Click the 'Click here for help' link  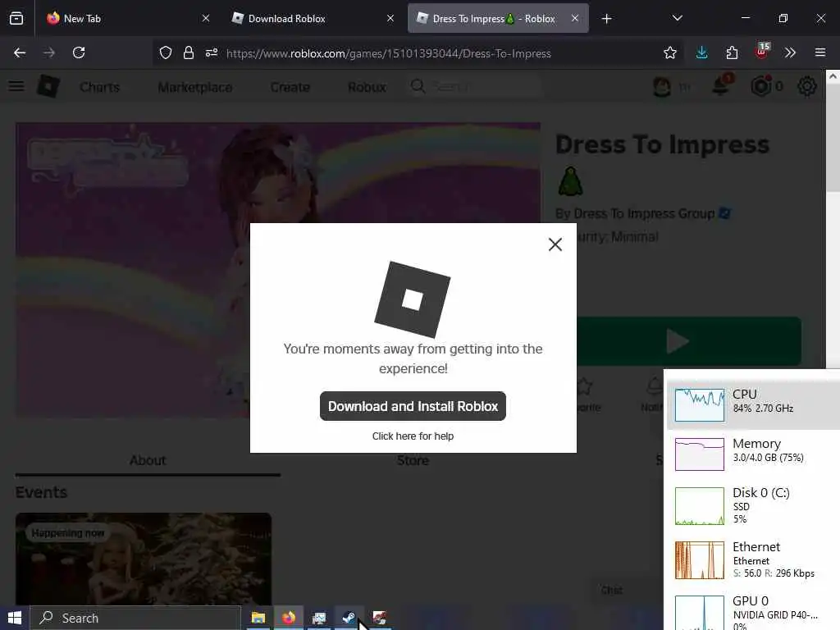point(413,436)
